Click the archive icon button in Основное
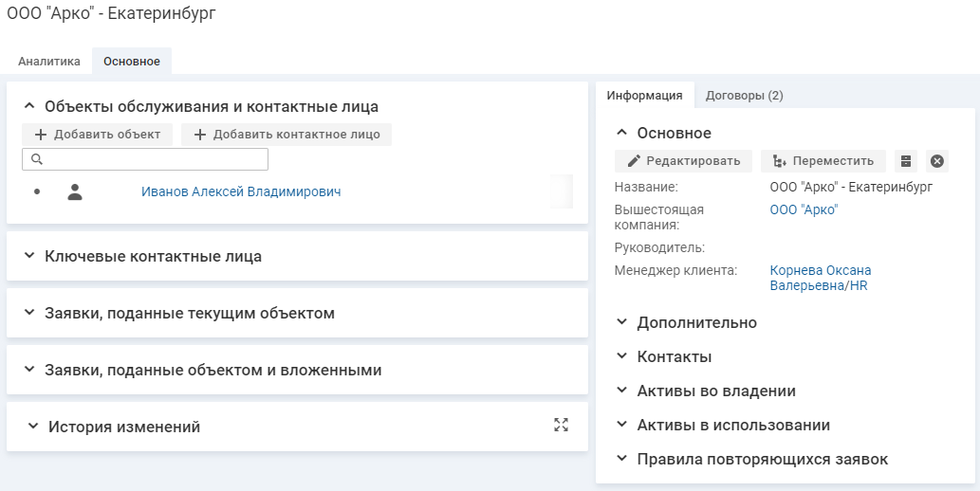The height and width of the screenshot is (491, 980). coord(906,161)
